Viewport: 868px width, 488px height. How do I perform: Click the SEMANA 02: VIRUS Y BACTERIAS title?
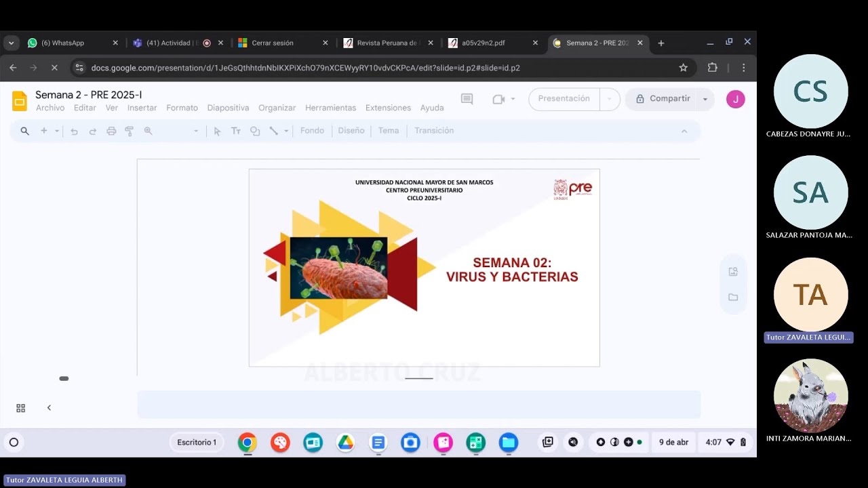(x=512, y=270)
